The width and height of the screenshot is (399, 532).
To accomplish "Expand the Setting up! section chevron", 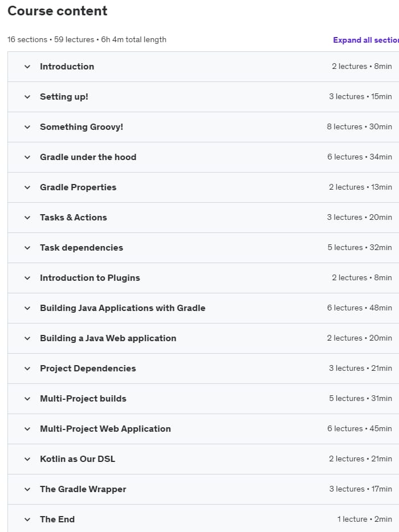I will 27,97.
